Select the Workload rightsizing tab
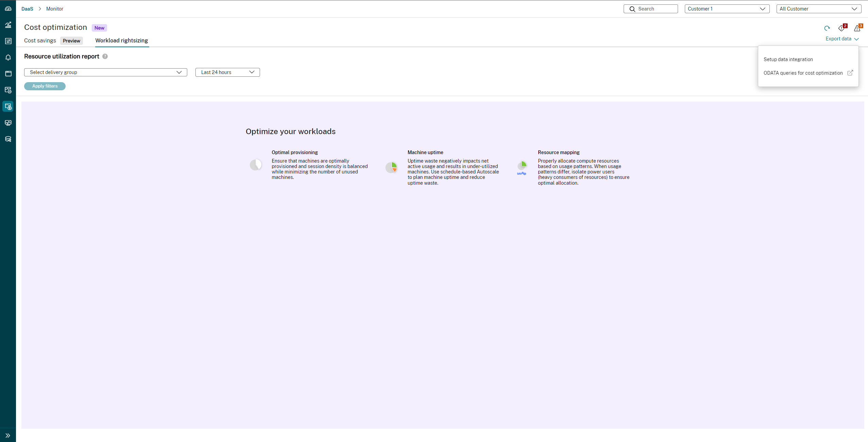The height and width of the screenshot is (442, 868). pyautogui.click(x=122, y=40)
